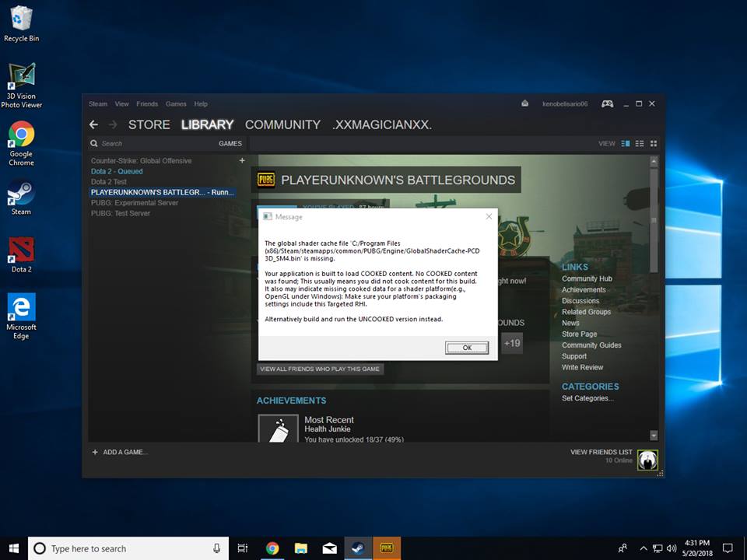
Task: Select PUBG: Experimental Server in library
Action: point(135,203)
